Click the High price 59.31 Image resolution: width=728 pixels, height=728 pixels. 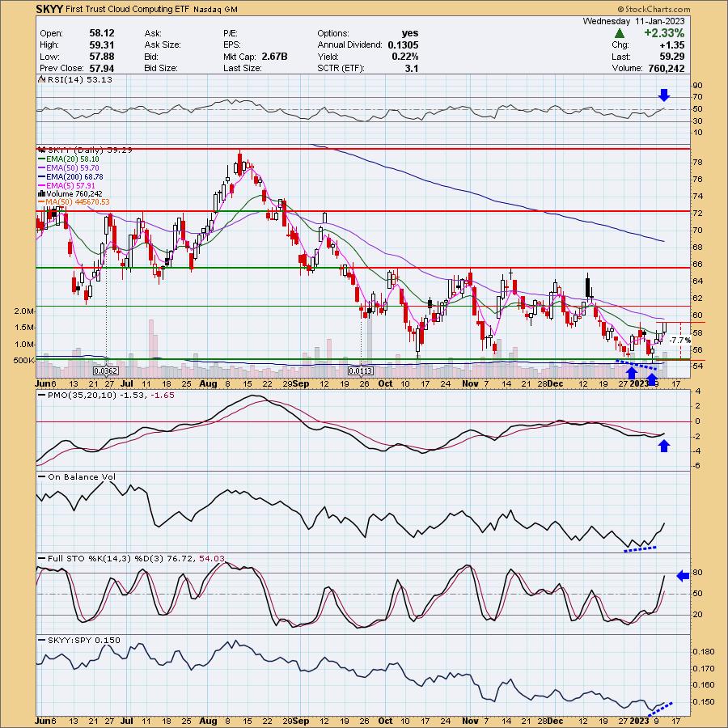[x=102, y=45]
